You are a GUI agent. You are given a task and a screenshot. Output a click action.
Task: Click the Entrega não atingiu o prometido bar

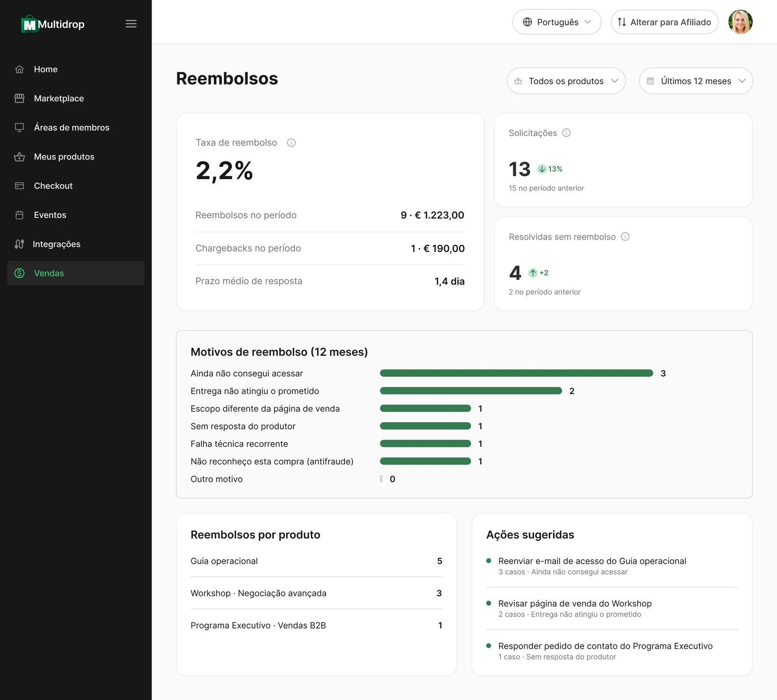click(471, 391)
